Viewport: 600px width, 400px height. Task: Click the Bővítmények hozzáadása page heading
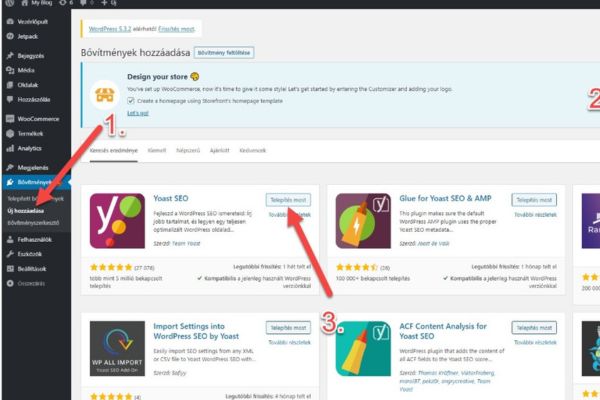pos(135,52)
